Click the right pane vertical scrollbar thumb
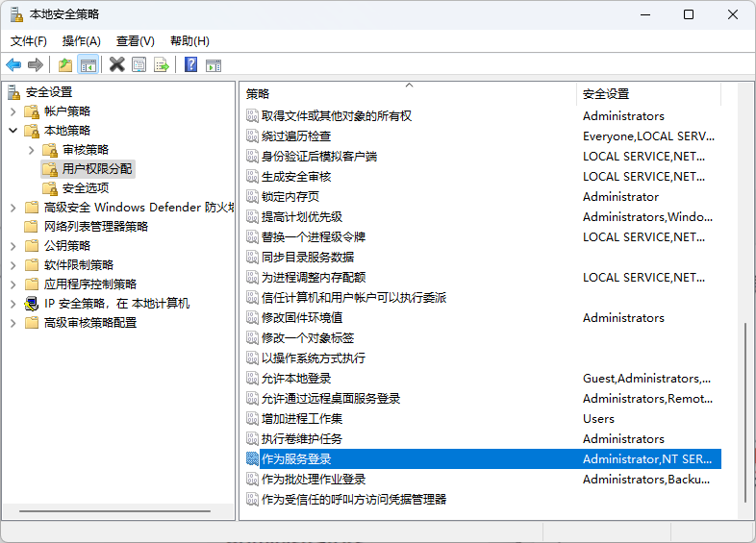This screenshot has height=543, width=756. 746,413
